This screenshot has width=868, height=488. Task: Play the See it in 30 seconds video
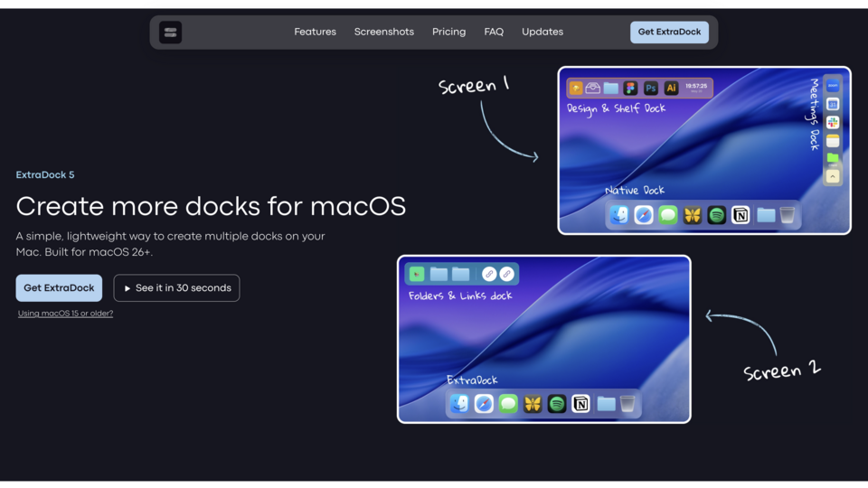pos(176,287)
